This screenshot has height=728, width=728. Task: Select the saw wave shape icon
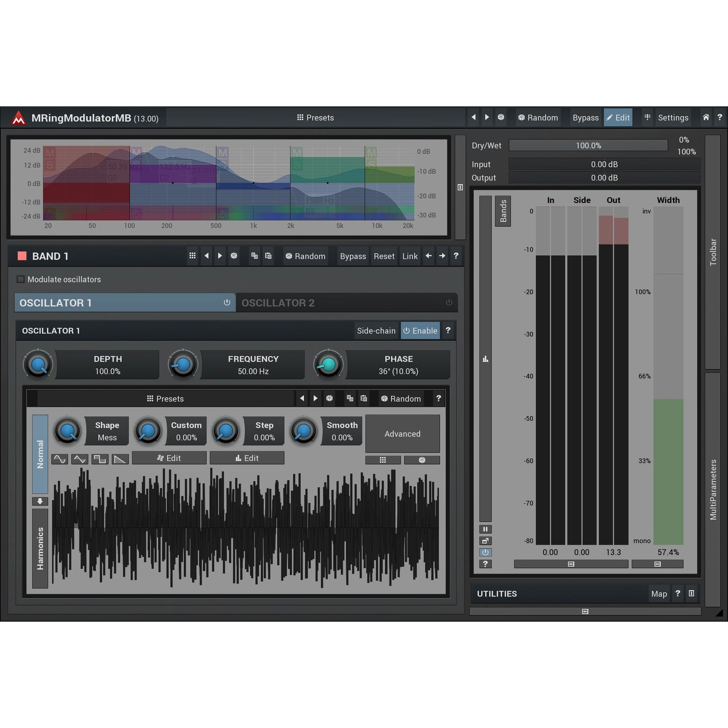click(x=120, y=458)
